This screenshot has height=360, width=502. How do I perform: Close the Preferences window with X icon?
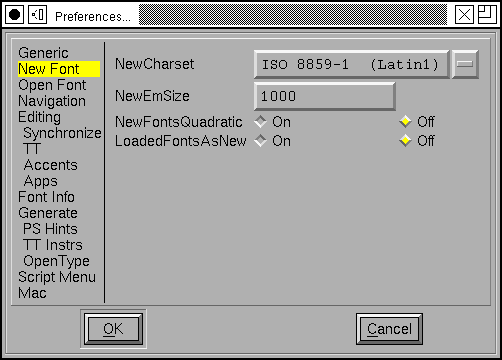point(464,15)
